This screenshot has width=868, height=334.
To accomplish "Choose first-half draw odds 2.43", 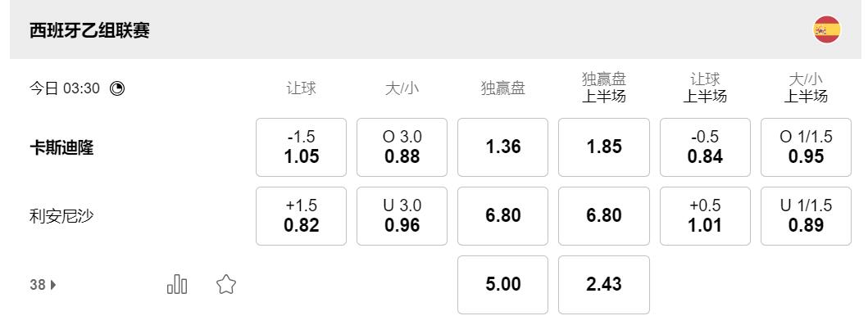I will [x=604, y=285].
